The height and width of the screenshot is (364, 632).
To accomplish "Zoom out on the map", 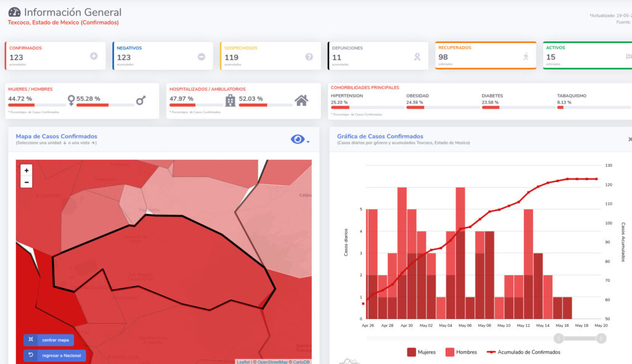I will coord(27,182).
